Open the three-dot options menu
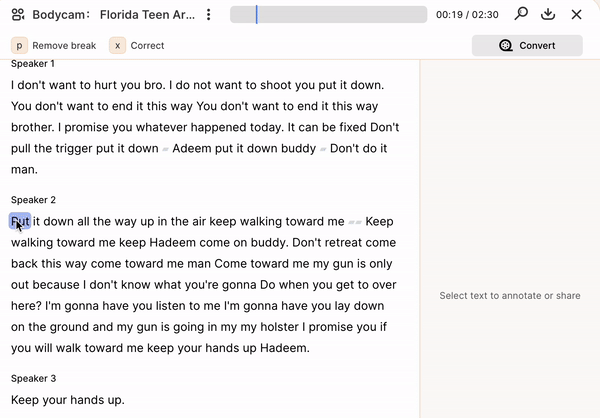 pyautogui.click(x=209, y=15)
